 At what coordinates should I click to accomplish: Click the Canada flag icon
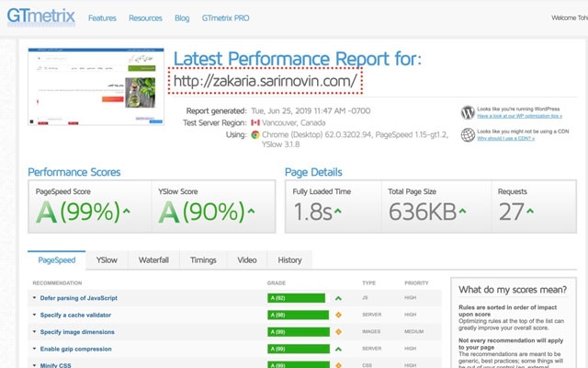pos(255,122)
